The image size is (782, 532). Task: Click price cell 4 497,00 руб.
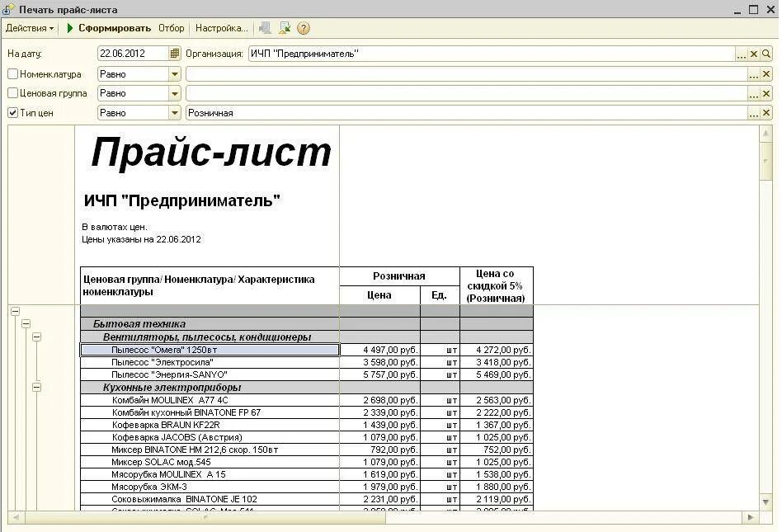pyautogui.click(x=380, y=350)
